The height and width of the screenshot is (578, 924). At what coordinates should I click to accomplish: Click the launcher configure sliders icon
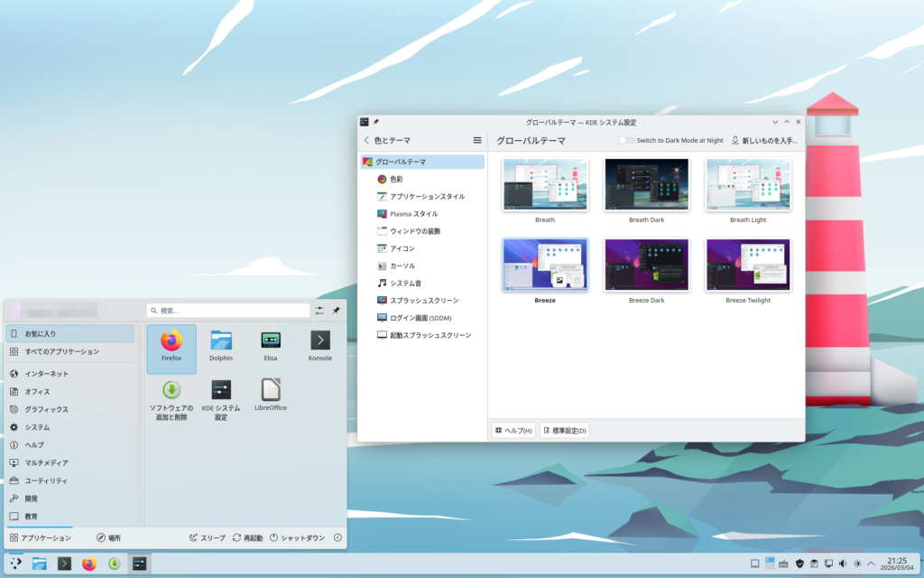click(319, 311)
